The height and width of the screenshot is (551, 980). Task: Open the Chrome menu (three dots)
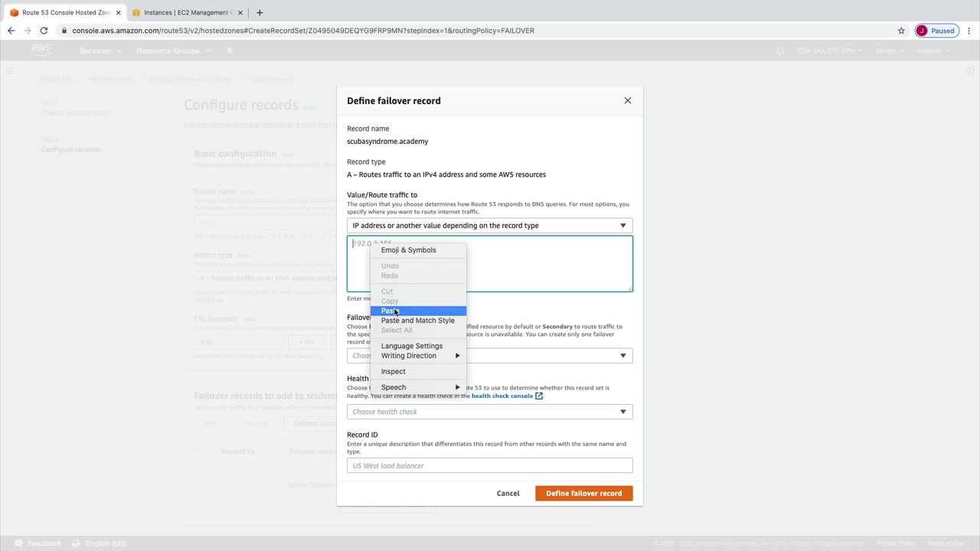click(x=969, y=31)
